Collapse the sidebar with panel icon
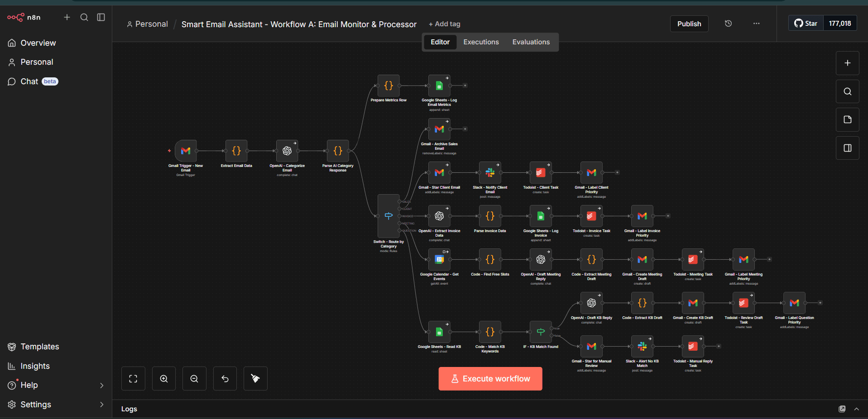The image size is (868, 419). [101, 17]
